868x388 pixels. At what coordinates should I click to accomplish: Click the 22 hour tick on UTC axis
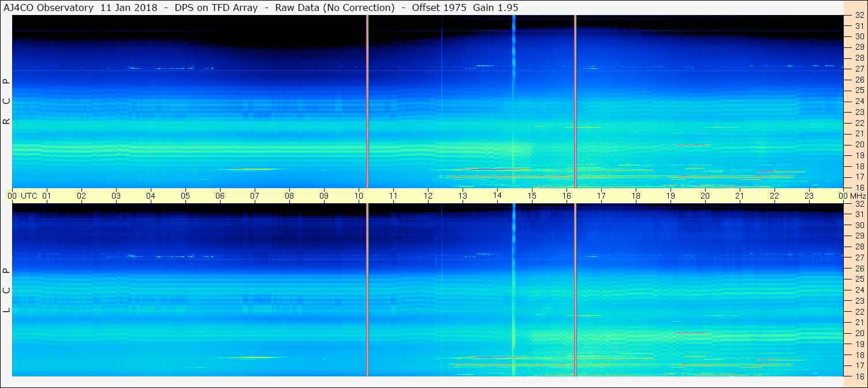coord(774,196)
